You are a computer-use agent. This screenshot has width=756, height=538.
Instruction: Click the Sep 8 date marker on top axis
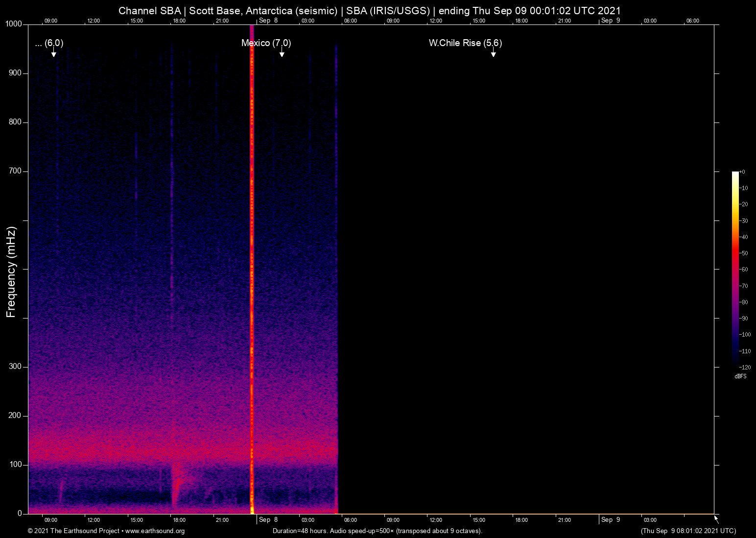[269, 21]
